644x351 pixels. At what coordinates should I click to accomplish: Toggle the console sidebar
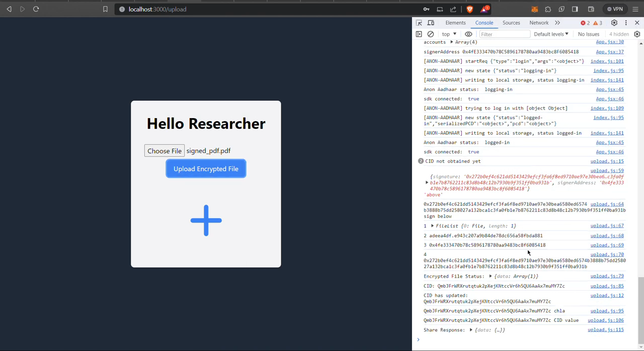(x=419, y=34)
